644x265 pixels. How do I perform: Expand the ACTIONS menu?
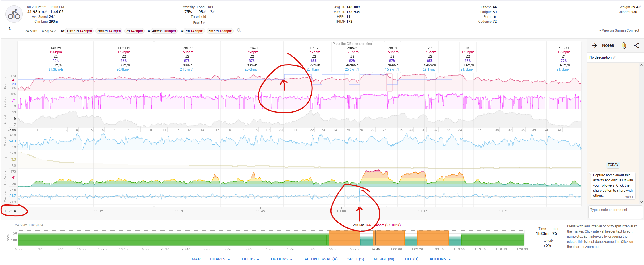point(440,259)
